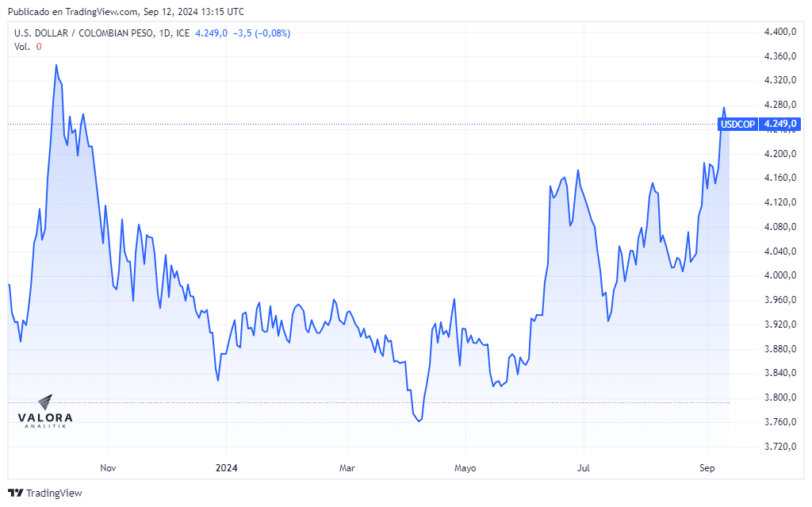The width and height of the screenshot is (812, 507).
Task: Click the volume value 0
Action: click(39, 47)
